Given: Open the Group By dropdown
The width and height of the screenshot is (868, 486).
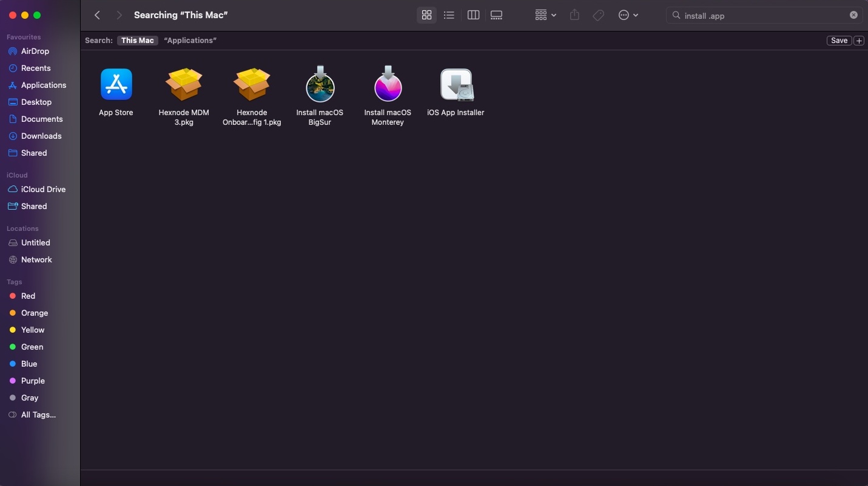Looking at the screenshot, I should (545, 15).
